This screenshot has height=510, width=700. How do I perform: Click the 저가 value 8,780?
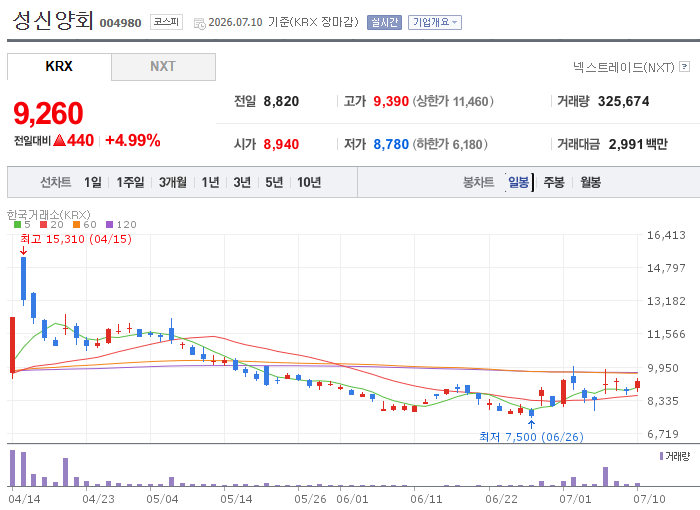(391, 144)
